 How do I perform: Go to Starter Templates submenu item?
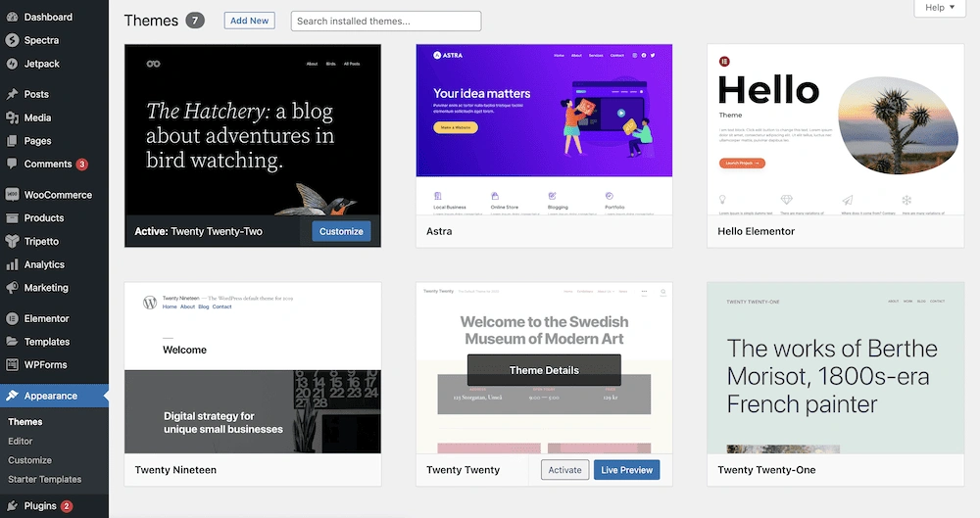point(44,480)
